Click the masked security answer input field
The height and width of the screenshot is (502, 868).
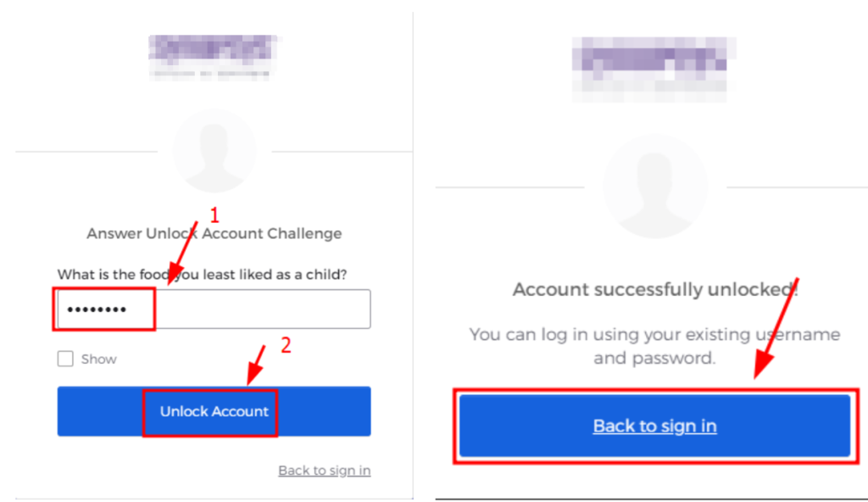[214, 310]
